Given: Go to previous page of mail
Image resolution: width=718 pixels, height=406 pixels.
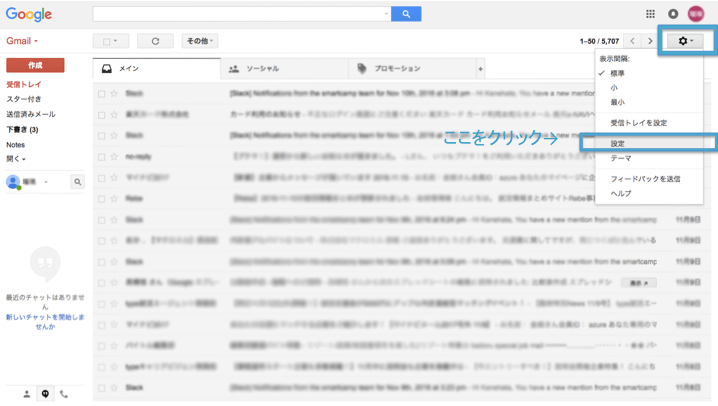Looking at the screenshot, I should (632, 41).
